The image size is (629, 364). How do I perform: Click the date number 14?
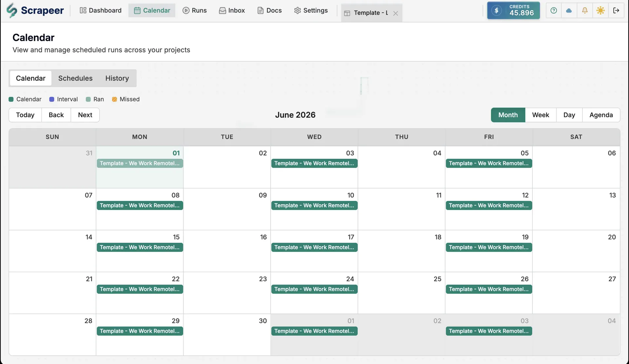click(89, 237)
